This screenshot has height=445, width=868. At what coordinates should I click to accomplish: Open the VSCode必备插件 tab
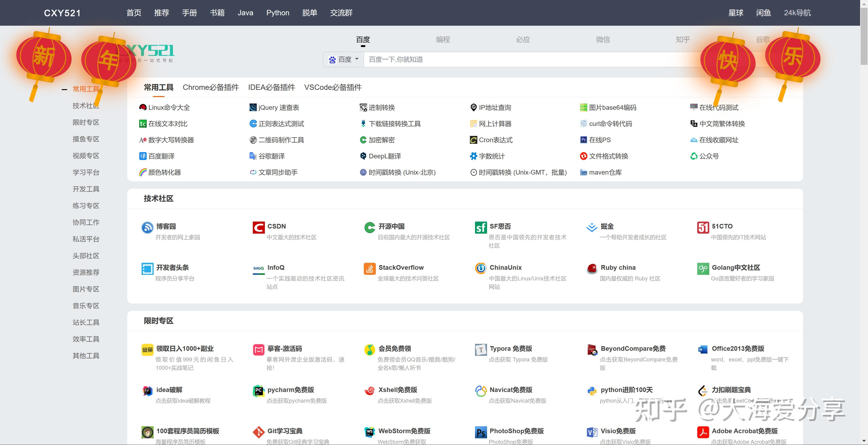[x=333, y=88]
